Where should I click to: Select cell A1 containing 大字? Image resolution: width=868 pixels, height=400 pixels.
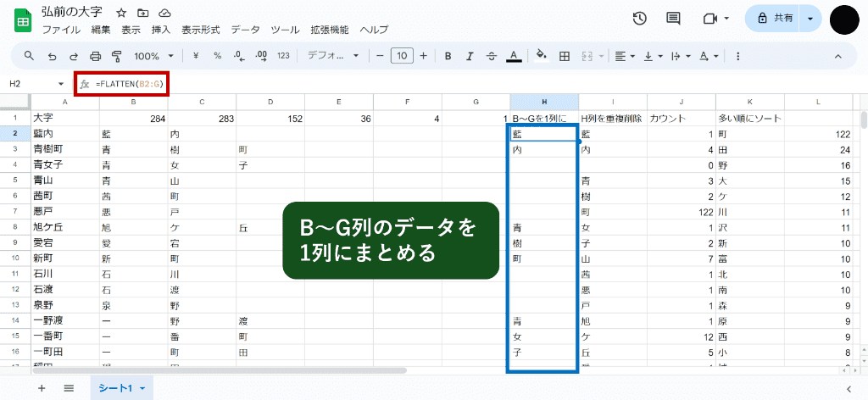[64, 118]
